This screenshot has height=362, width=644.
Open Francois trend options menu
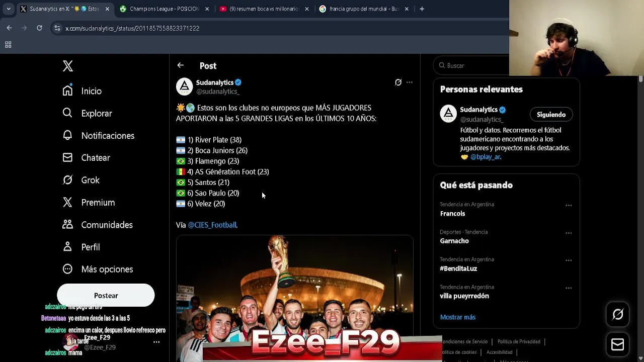point(569,205)
